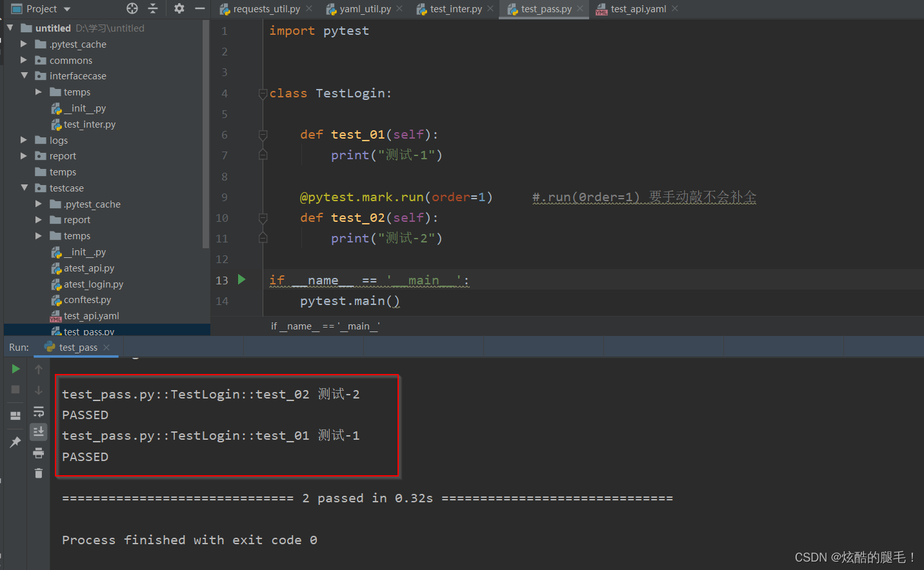Close the yaml_util.py tab
The width and height of the screenshot is (924, 570).
click(399, 8)
